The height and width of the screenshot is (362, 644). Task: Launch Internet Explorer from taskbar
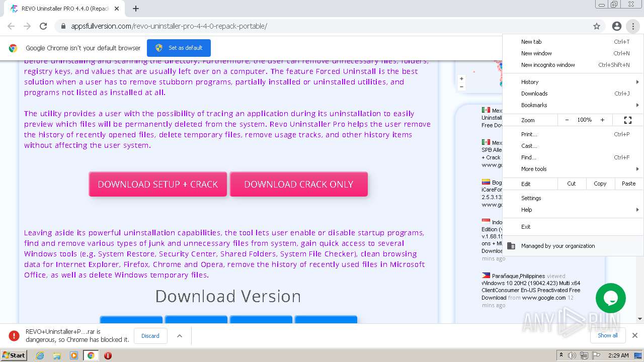pyautogui.click(x=40, y=355)
